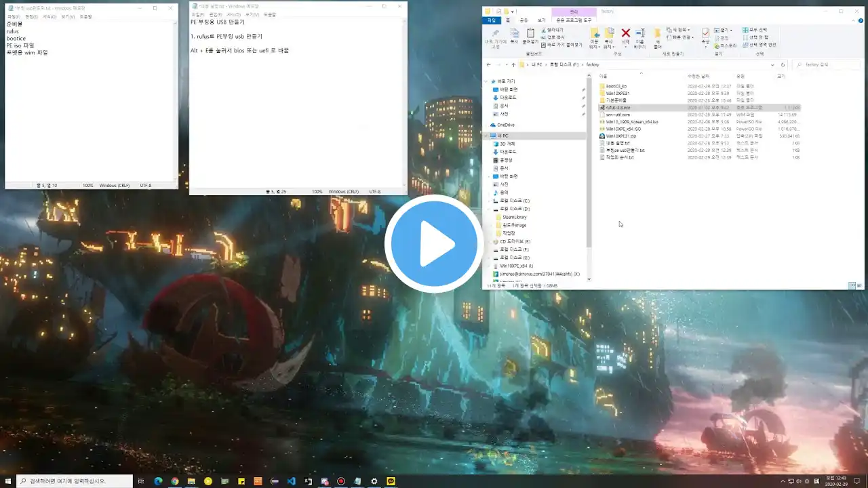The image size is (868, 488).
Task: Click the Paste clipboard icon in the ribbon
Action: [x=530, y=33]
